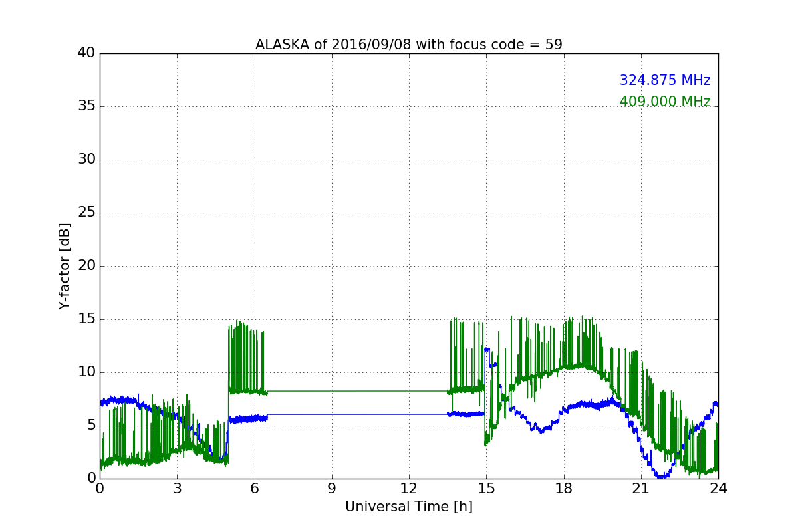
Task: Click the x-axis tick label "12"
Action: [409, 489]
